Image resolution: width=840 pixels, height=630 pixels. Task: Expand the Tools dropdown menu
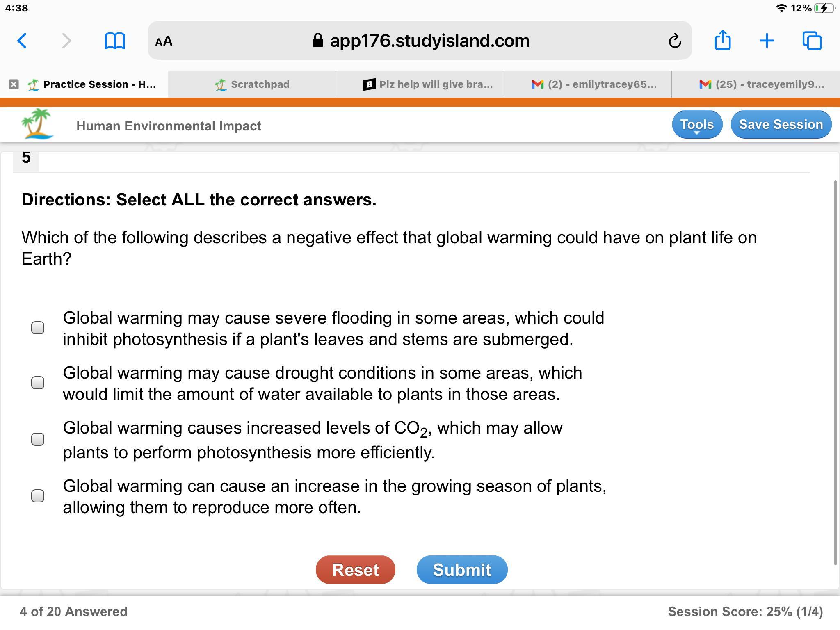coord(697,125)
